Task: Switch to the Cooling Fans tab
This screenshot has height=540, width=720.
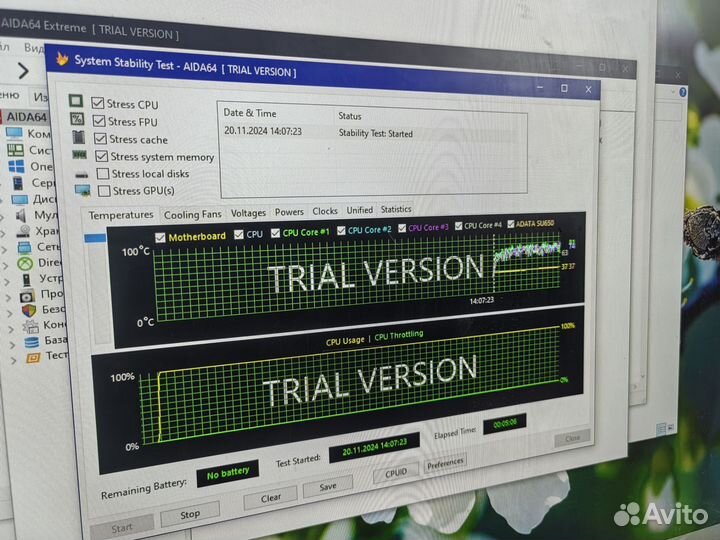Action: pyautogui.click(x=192, y=214)
